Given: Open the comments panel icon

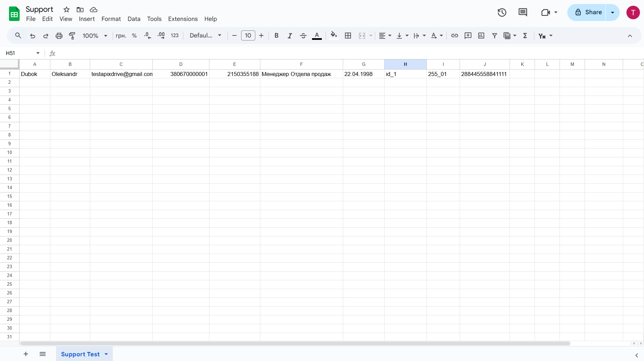Looking at the screenshot, I should [522, 12].
